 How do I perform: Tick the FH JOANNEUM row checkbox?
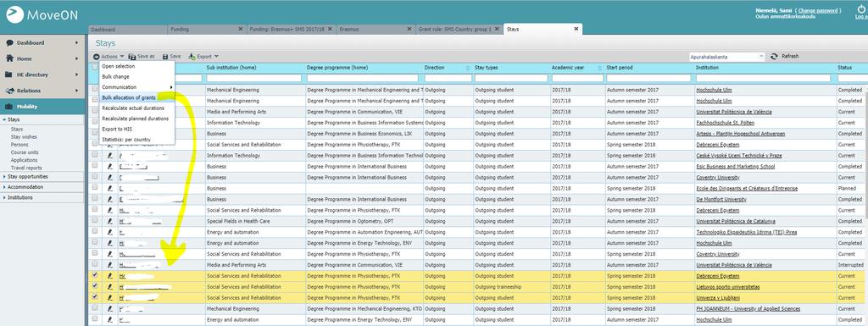click(x=95, y=307)
